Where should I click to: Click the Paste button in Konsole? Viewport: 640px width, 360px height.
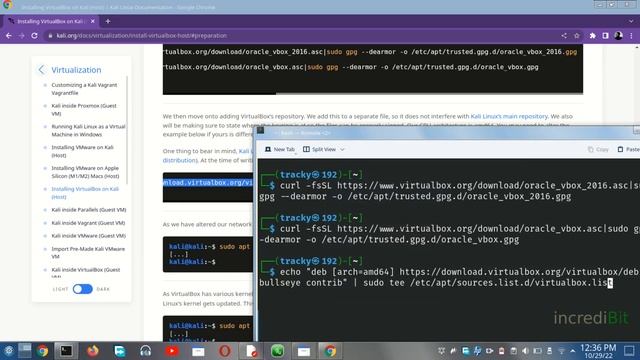629,149
